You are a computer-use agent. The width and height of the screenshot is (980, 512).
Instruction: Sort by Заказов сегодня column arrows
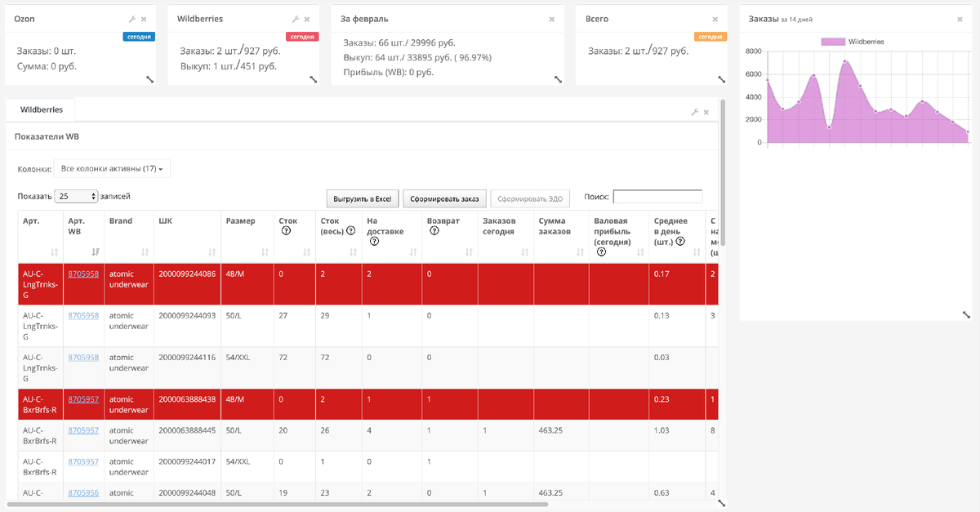(524, 252)
